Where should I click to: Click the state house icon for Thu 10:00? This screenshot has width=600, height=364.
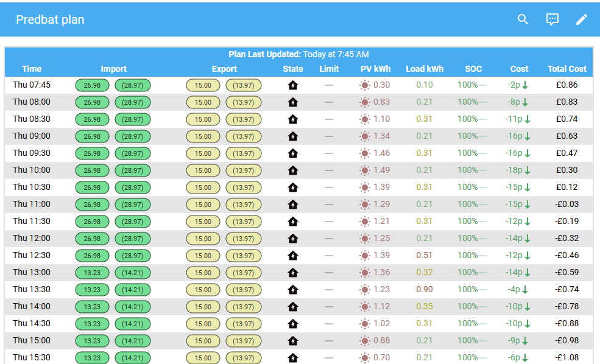(x=293, y=170)
